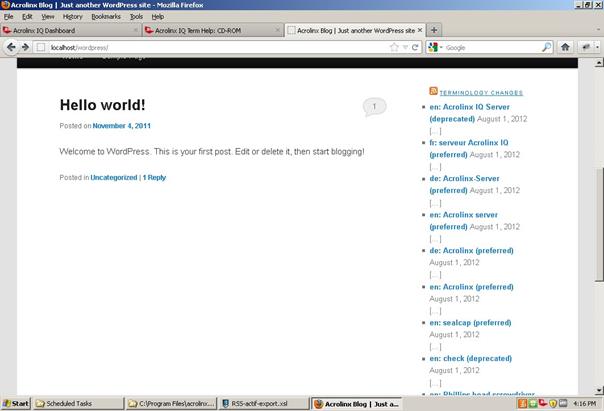Screen dimensions: 604x411
Task: Click the monitor tray icon beside the clock
Action: click(x=563, y=403)
